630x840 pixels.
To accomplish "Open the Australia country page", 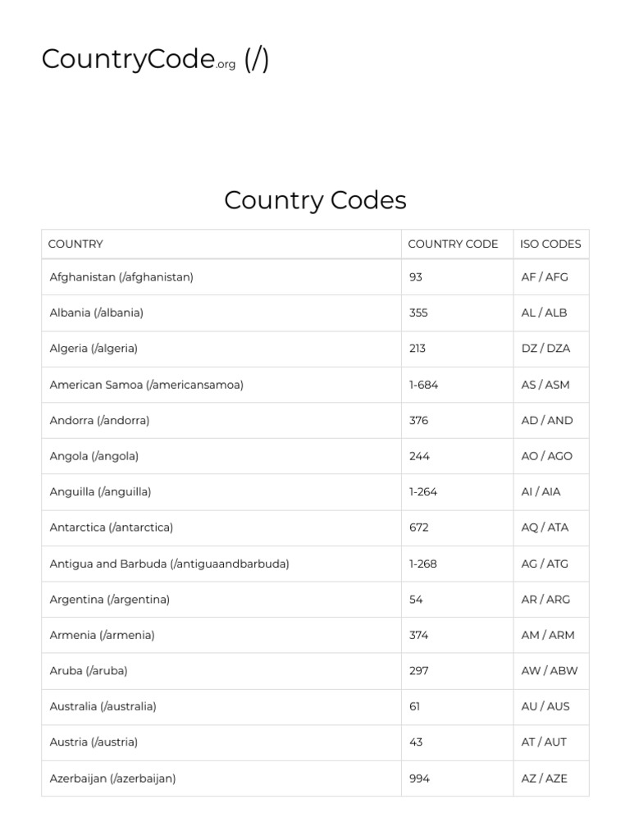I will [x=103, y=706].
